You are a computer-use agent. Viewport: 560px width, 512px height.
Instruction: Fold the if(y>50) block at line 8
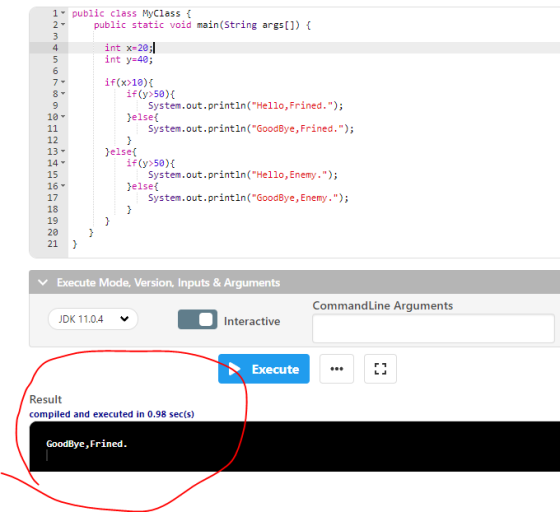(63, 94)
